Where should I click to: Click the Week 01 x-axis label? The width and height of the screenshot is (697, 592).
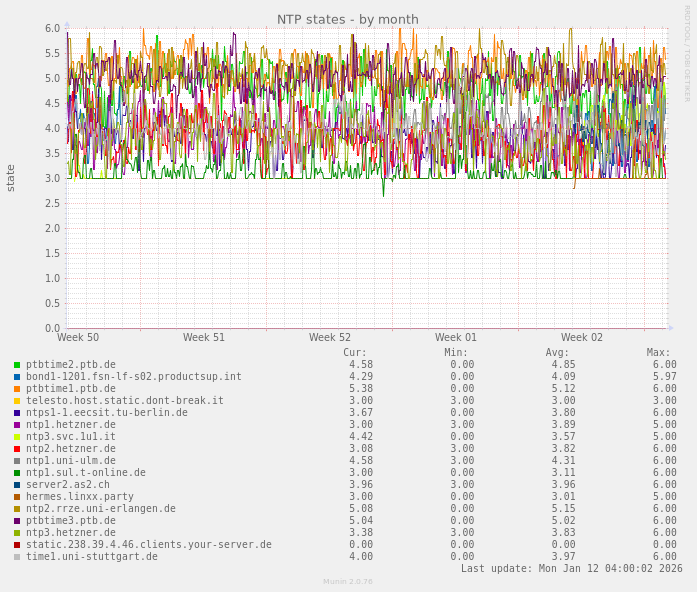pyautogui.click(x=456, y=338)
